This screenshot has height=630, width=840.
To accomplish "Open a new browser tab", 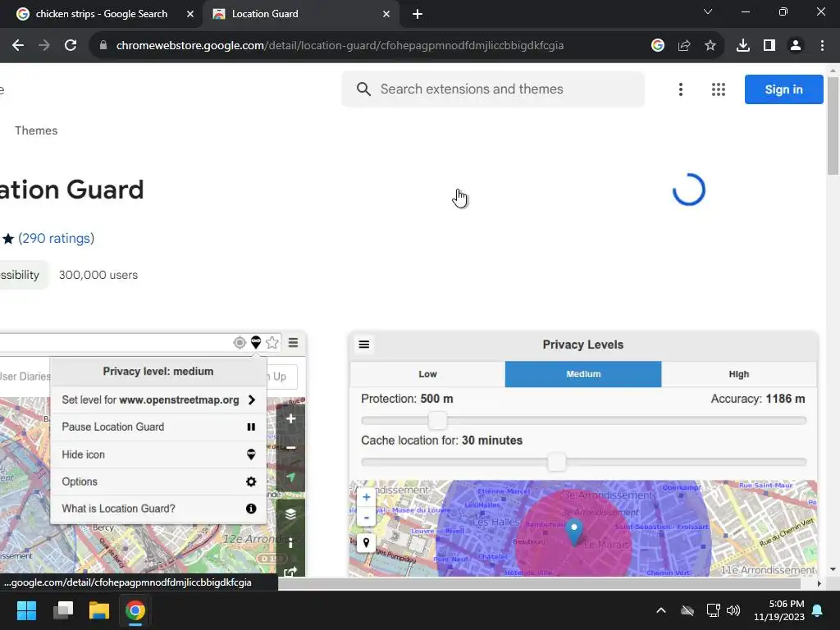I will [418, 14].
